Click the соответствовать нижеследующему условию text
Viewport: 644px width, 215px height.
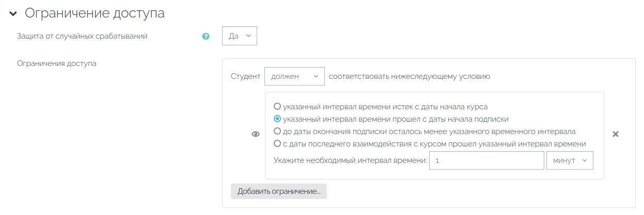pos(410,77)
